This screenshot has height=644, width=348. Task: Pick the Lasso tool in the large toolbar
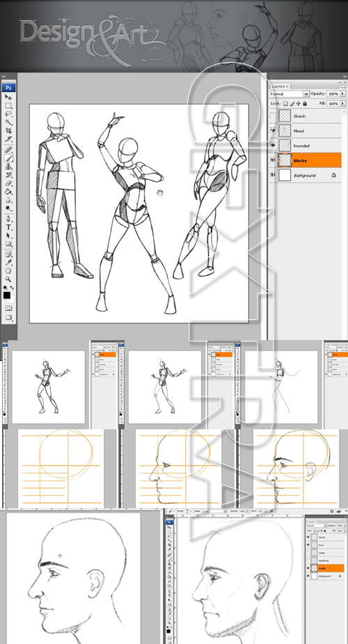(8, 114)
